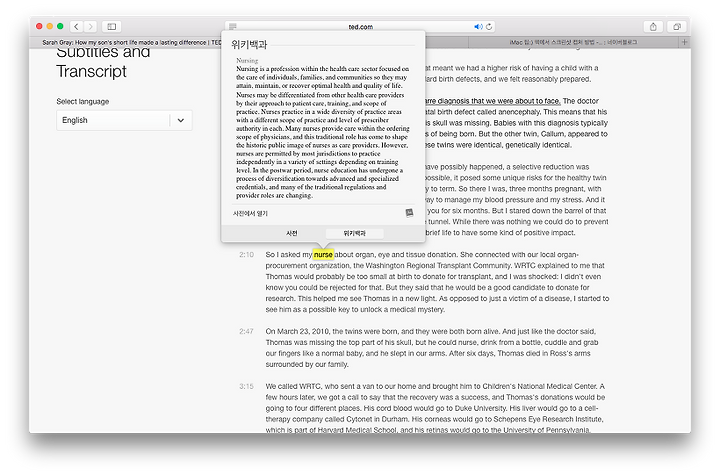Click the Nursing title in Wikipedia popup
Image resolution: width=720 pixels, height=475 pixels.
coord(247,60)
